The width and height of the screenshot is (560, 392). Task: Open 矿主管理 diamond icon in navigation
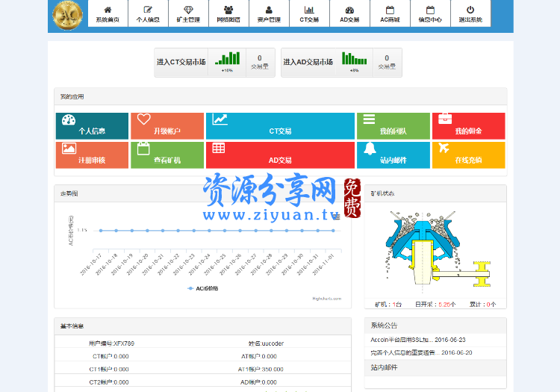point(188,13)
